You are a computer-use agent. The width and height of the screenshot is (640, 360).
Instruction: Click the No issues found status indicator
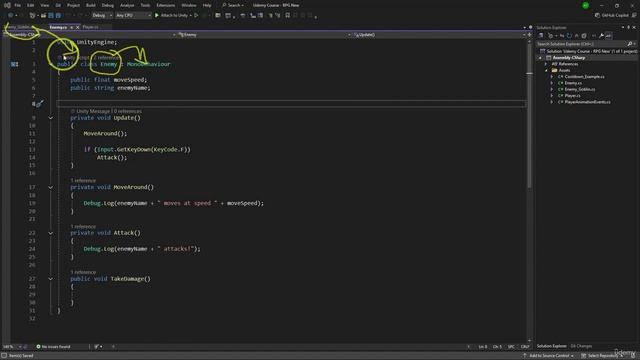click(x=53, y=347)
